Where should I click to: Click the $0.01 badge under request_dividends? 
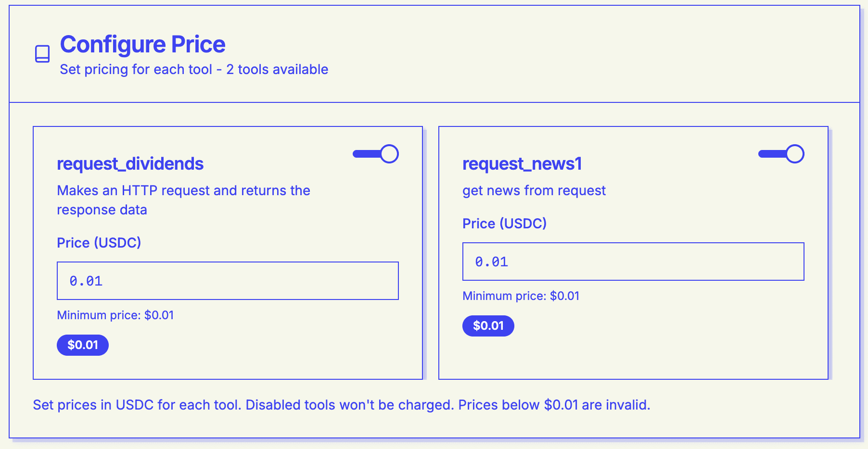coord(82,345)
